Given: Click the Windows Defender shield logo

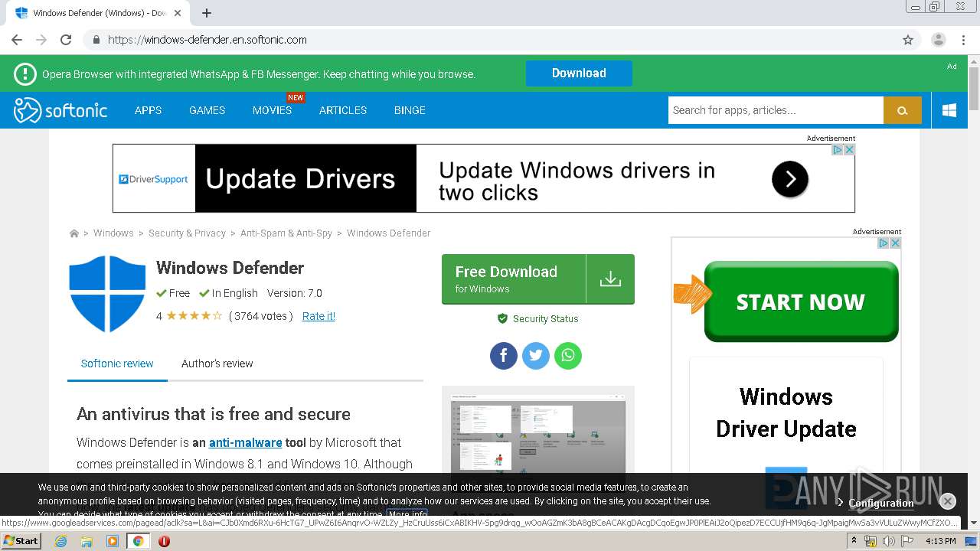Looking at the screenshot, I should (107, 294).
